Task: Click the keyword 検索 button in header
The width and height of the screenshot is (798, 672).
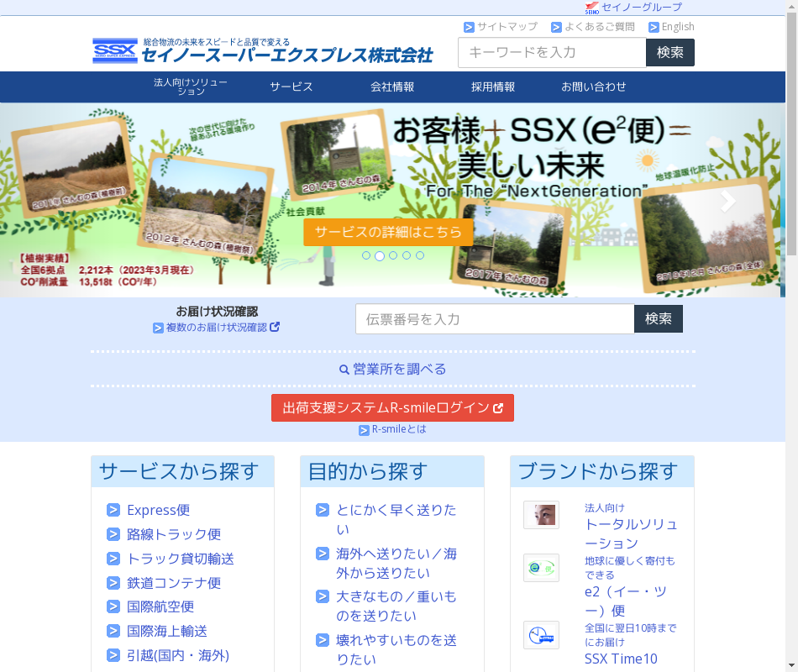Action: point(669,52)
